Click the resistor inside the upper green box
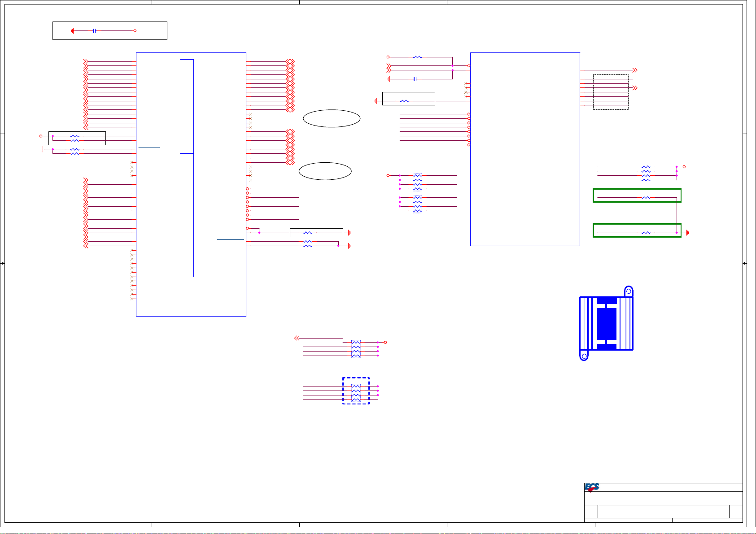The image size is (756, 534). point(646,197)
